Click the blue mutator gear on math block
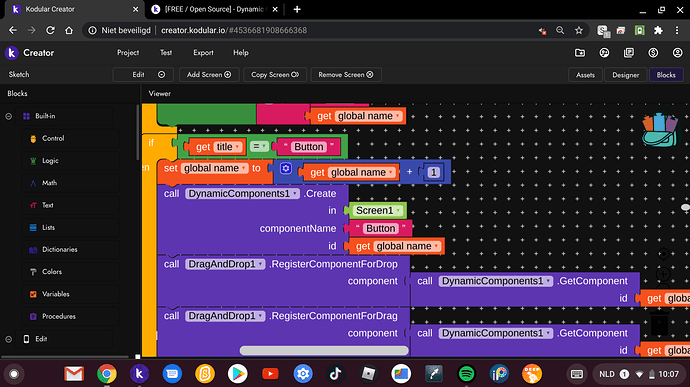This screenshot has height=387, width=690. 286,168
